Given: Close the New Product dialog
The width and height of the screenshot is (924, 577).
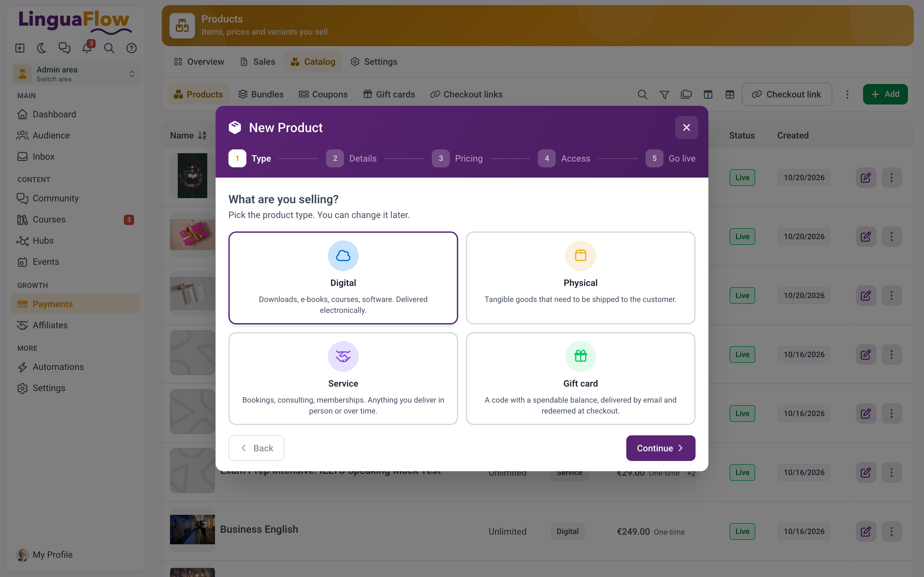Looking at the screenshot, I should click(x=686, y=128).
